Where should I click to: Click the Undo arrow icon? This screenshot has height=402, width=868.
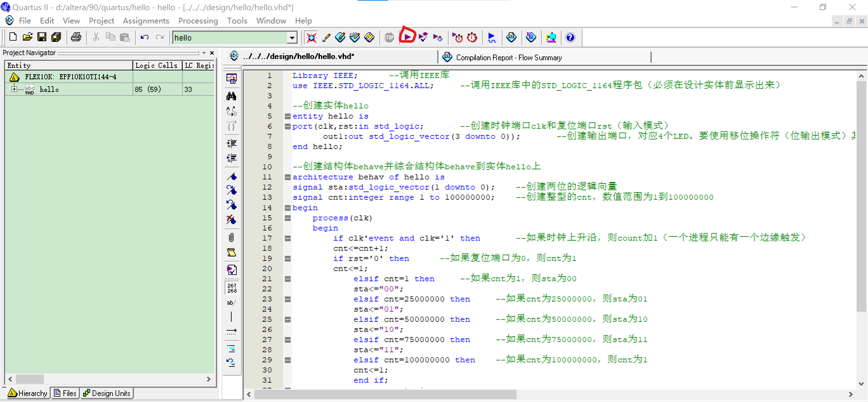(145, 37)
